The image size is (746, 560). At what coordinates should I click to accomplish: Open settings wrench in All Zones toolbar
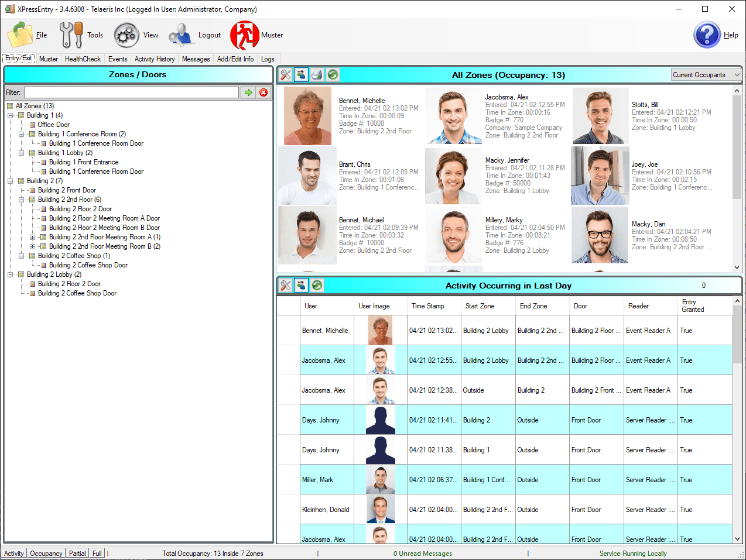coord(285,75)
